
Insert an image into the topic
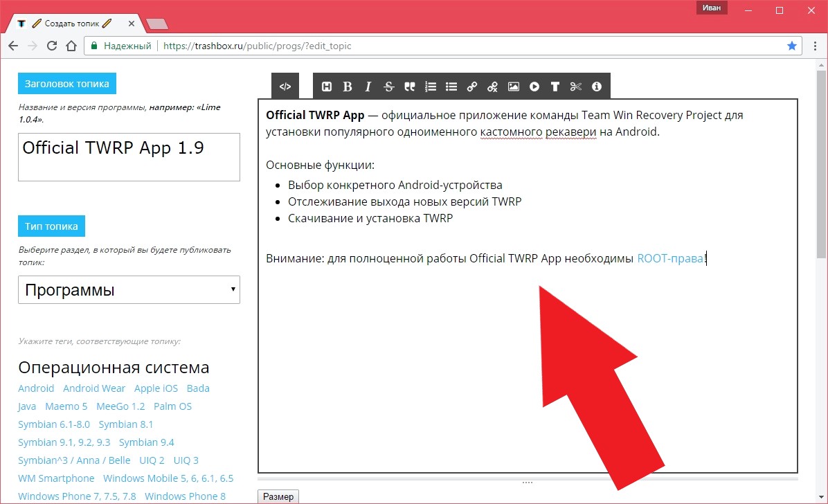click(x=513, y=87)
